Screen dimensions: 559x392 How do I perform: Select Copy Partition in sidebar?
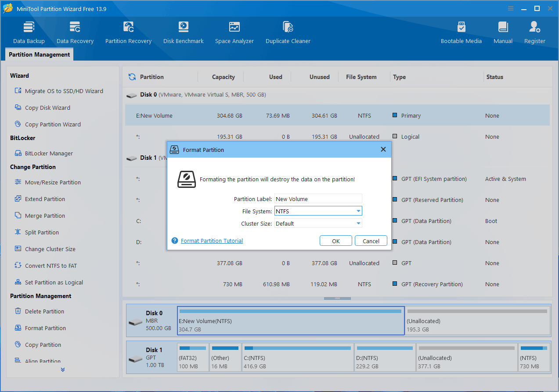pyautogui.click(x=38, y=345)
